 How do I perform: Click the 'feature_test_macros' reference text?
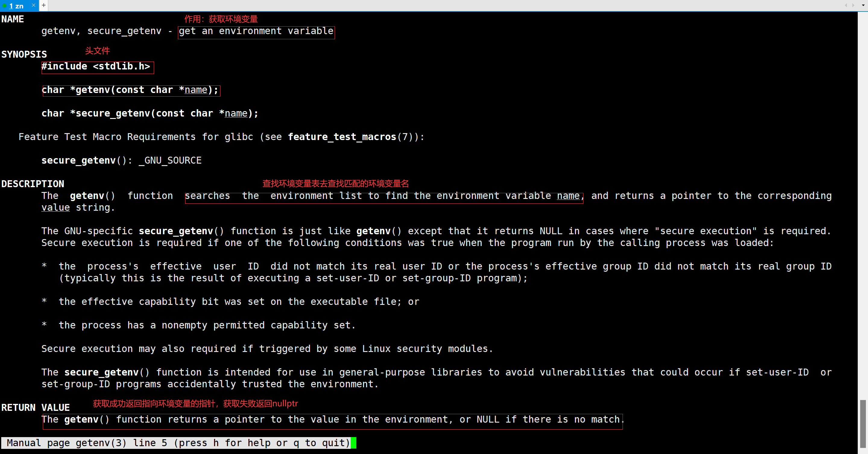342,137
